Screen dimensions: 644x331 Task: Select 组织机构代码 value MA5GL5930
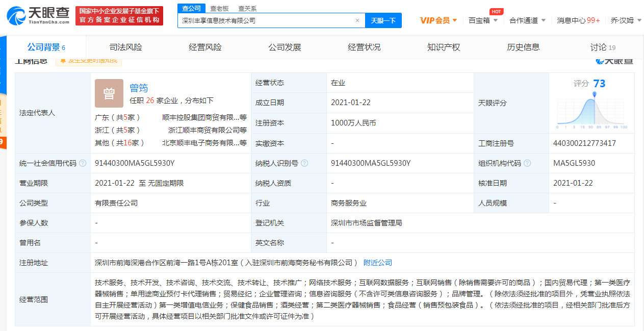[574, 163]
